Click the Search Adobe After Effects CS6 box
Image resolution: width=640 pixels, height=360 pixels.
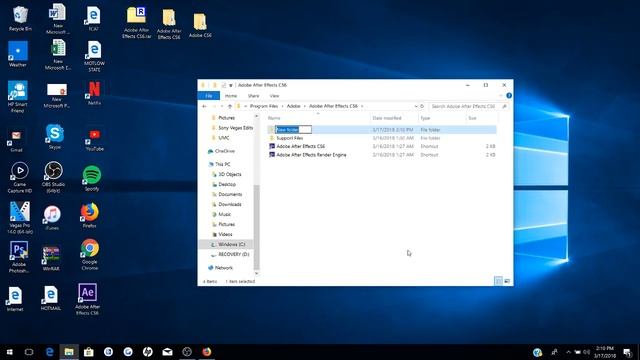point(469,106)
